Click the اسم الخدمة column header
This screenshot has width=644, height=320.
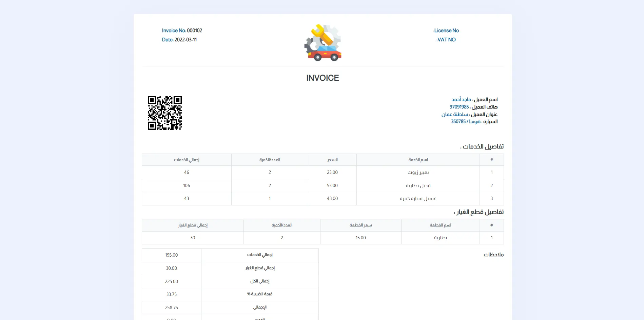click(x=418, y=160)
